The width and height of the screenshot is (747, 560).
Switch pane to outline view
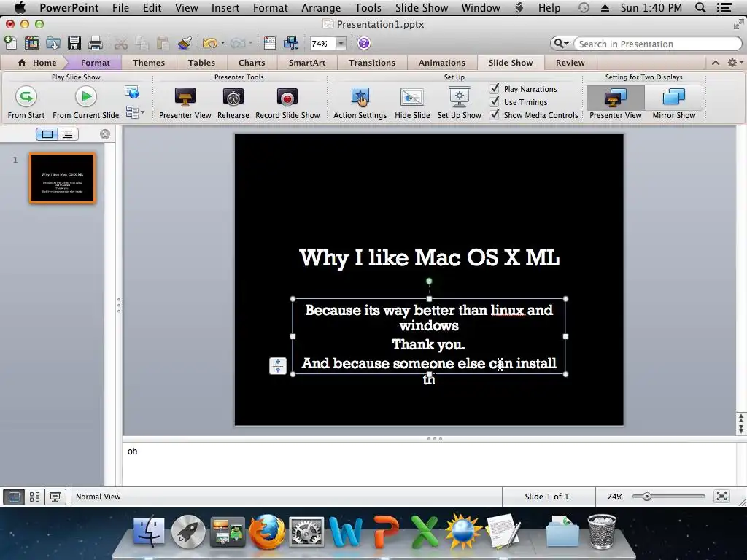click(x=68, y=134)
